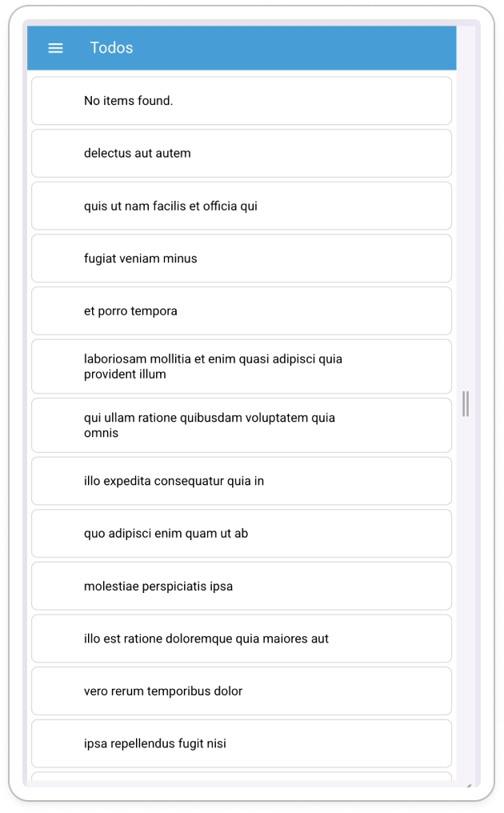Select the 'No items found.' list card
This screenshot has height=813, width=504.
(x=241, y=101)
